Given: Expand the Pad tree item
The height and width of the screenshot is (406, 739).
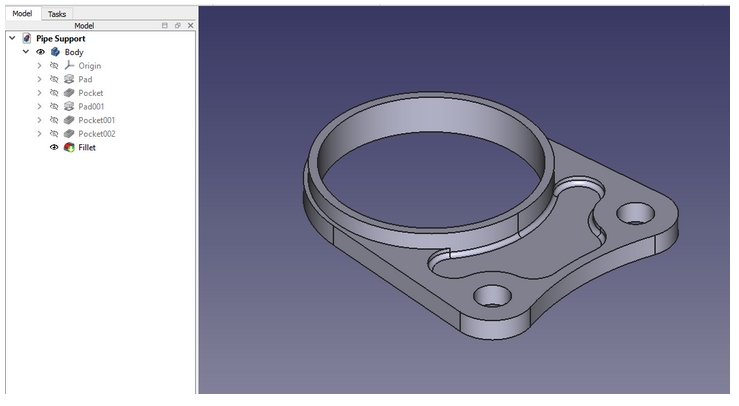Looking at the screenshot, I should coord(40,79).
